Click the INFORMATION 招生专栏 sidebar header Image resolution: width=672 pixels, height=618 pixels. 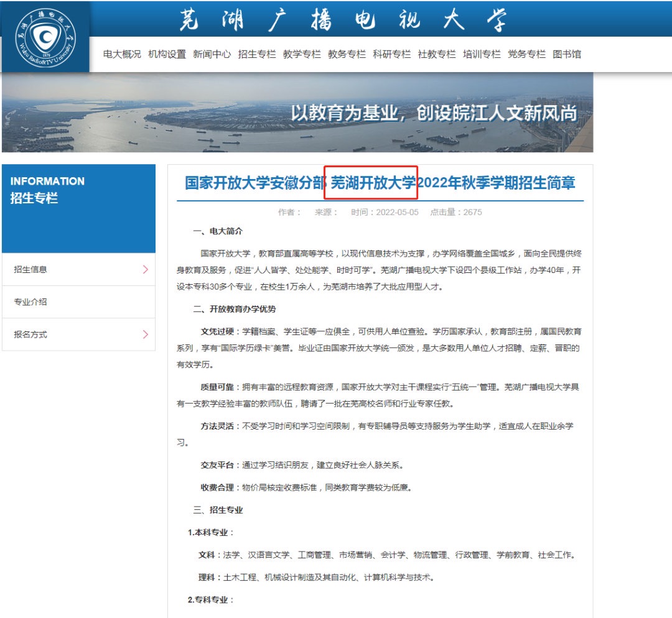(x=78, y=208)
